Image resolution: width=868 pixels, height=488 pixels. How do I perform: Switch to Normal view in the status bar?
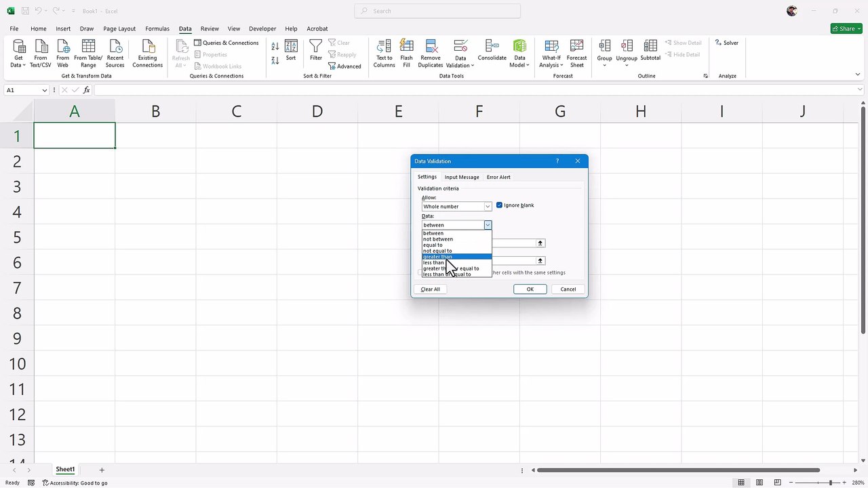(741, 483)
